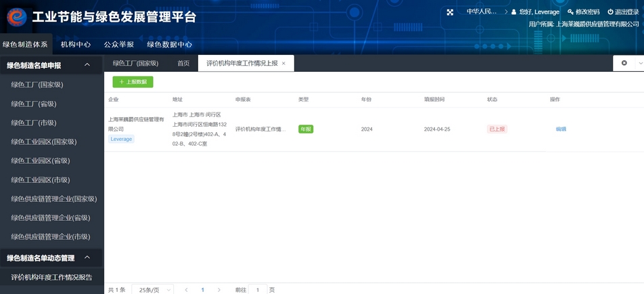
Task: Open the 绿色数据中心 top menu
Action: 169,45
